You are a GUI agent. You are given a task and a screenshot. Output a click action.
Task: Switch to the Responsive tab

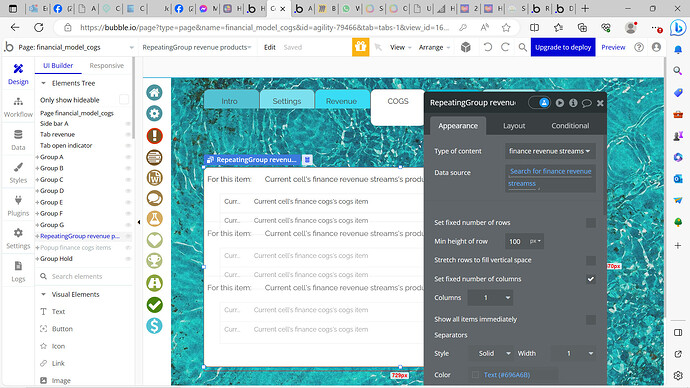(x=106, y=66)
